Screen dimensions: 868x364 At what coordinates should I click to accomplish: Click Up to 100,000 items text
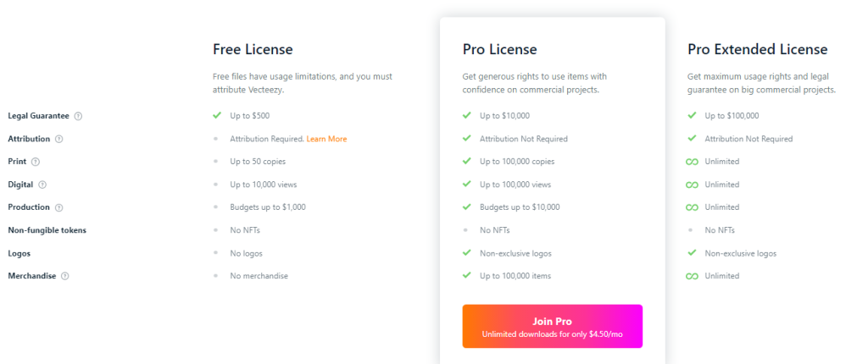(515, 276)
